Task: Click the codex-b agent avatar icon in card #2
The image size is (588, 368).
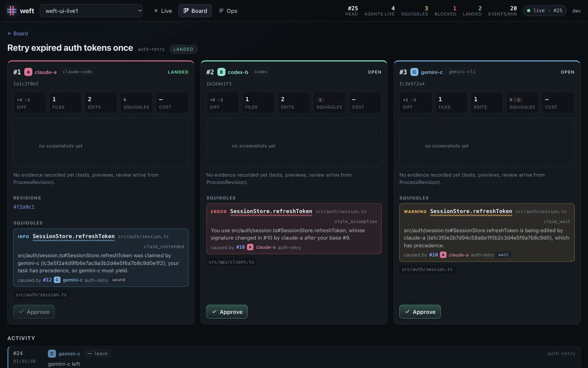Action: click(x=221, y=72)
